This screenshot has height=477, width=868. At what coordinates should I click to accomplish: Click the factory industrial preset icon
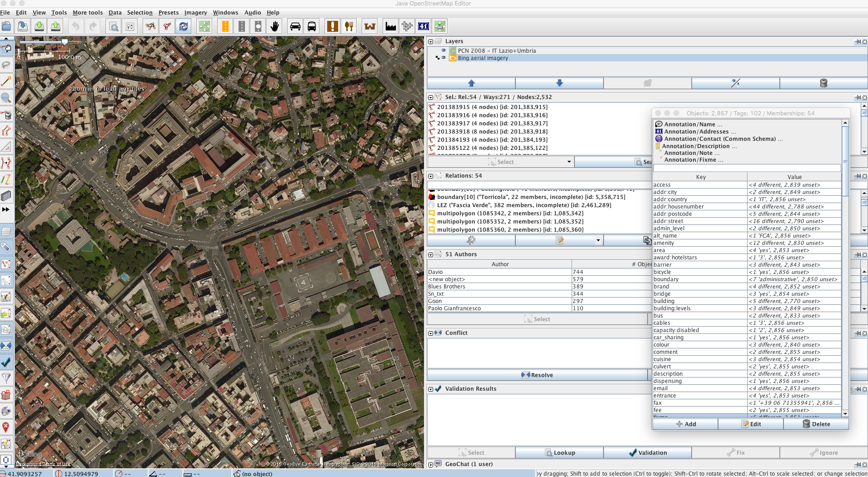point(391,26)
